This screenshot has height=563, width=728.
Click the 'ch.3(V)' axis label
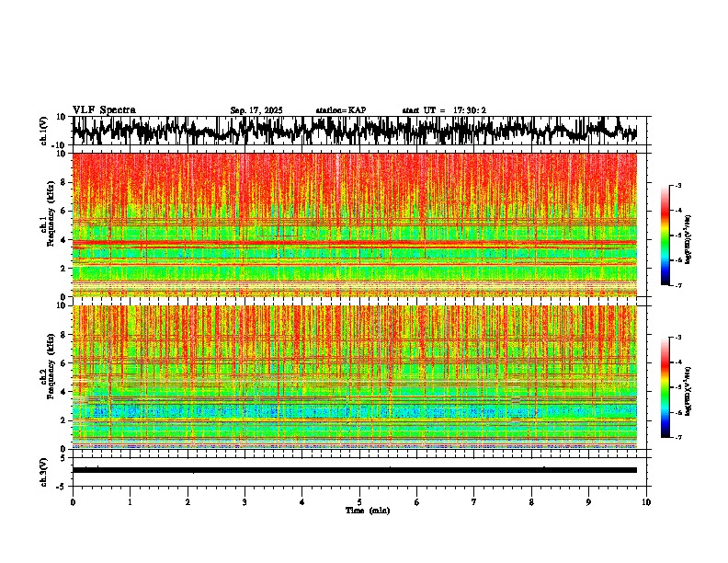pyautogui.click(x=43, y=473)
